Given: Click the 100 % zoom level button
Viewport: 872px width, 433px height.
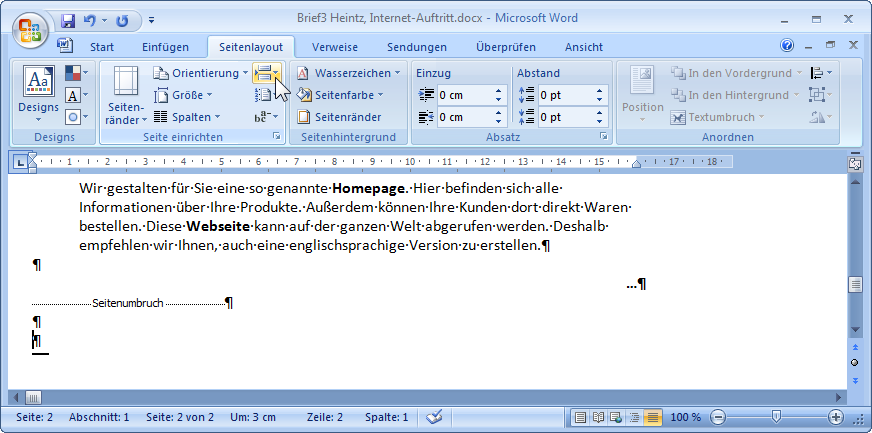Looking at the screenshot, I should tap(686, 417).
